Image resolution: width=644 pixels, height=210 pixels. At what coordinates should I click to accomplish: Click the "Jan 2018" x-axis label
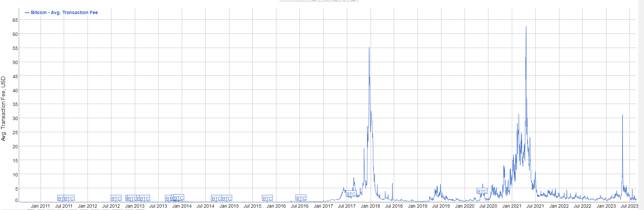click(370, 206)
